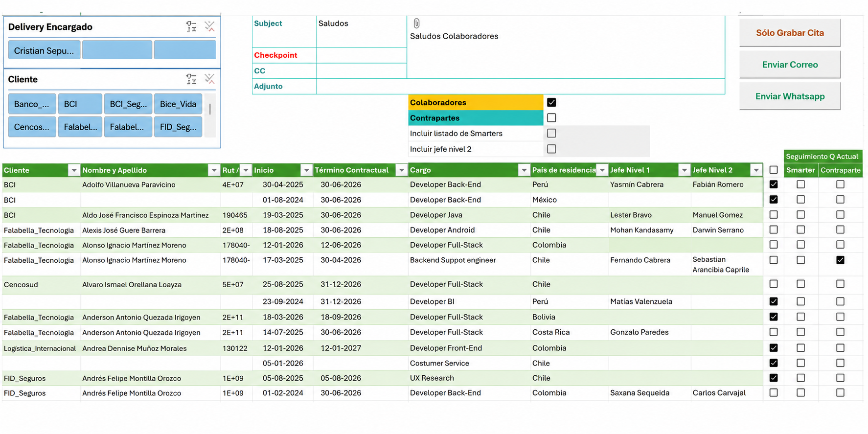
Task: Check Smarter box for Adolfo Villanueva Paravicino
Action: click(800, 184)
